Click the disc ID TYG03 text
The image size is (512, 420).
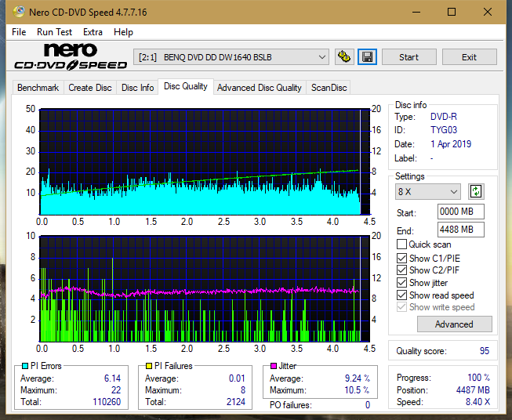pos(444,130)
